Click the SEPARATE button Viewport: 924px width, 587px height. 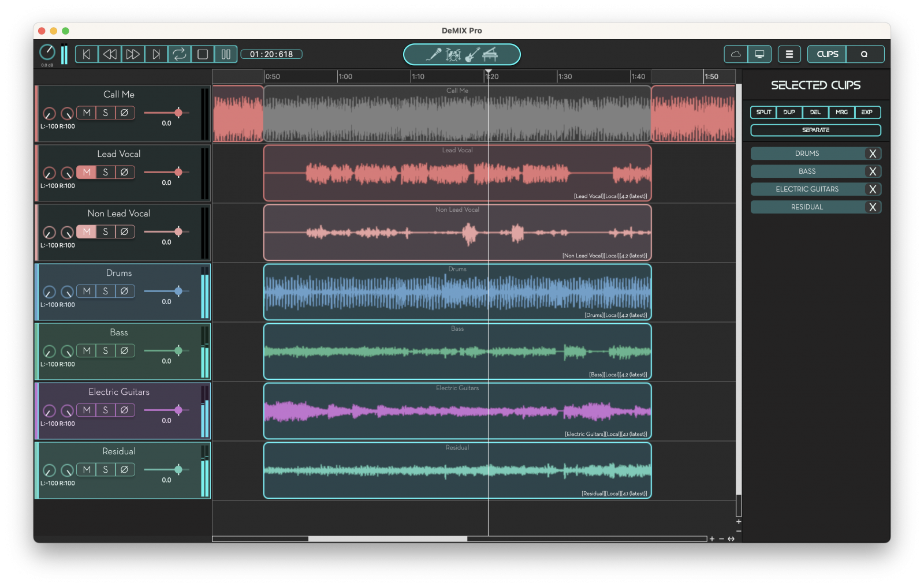coord(815,130)
